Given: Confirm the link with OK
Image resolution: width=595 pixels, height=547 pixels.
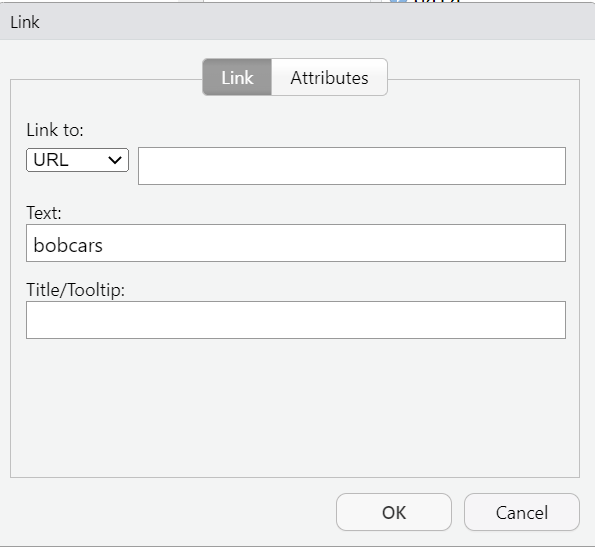Looking at the screenshot, I should coord(394,512).
